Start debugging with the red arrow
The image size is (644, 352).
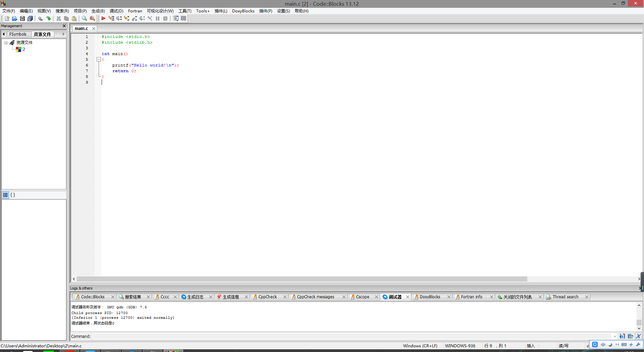(103, 18)
